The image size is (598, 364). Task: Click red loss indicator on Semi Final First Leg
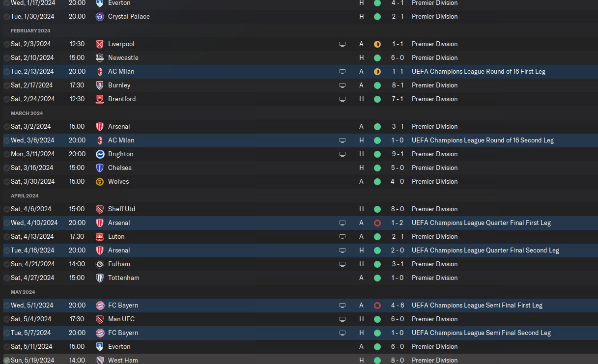377,305
